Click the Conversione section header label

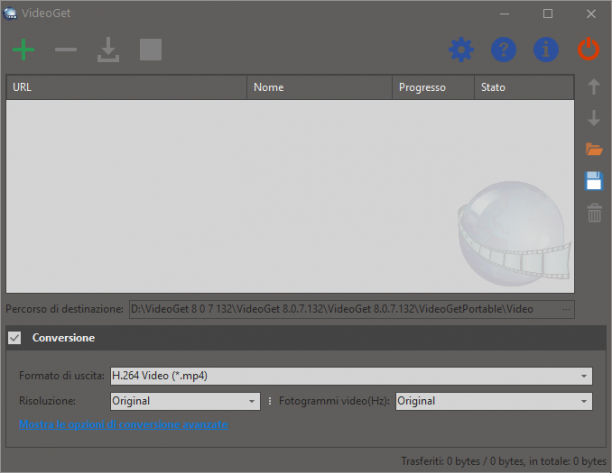click(63, 338)
